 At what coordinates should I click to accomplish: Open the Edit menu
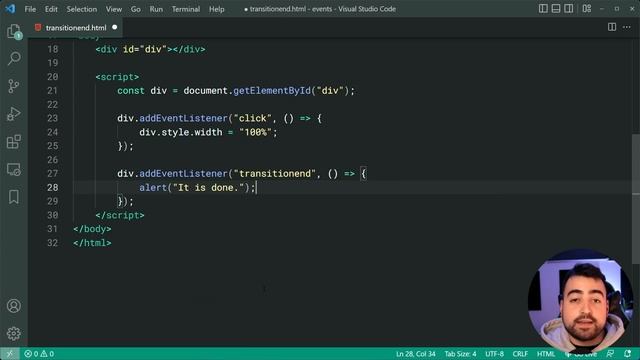tap(51, 9)
